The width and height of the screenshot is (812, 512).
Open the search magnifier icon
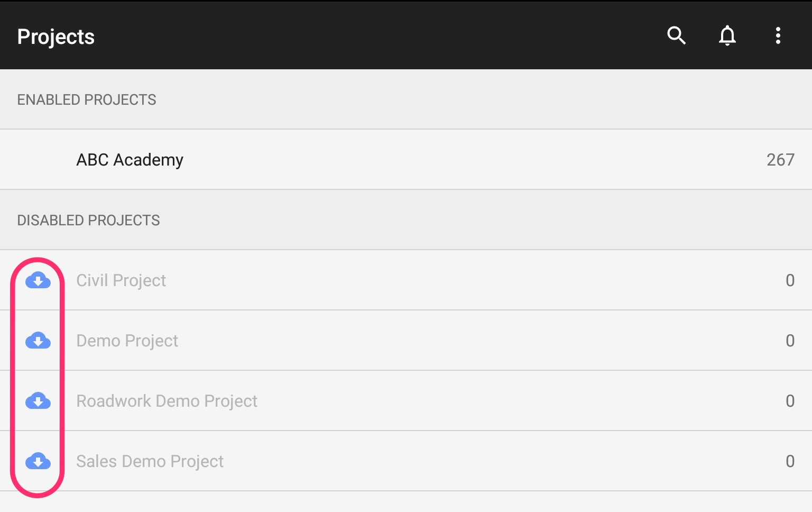click(676, 35)
